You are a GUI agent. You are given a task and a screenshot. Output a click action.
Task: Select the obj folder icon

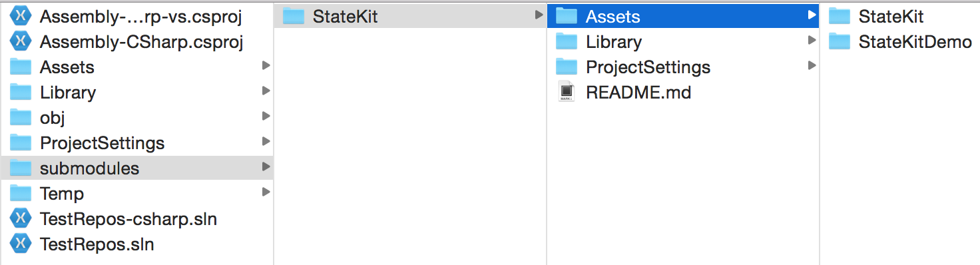[x=21, y=118]
